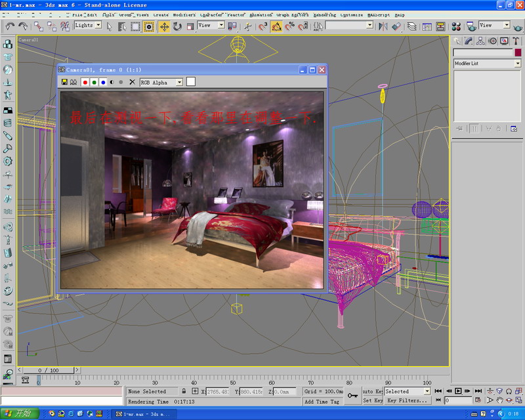Toggle the green channel display
The width and height of the screenshot is (525, 420).
[94, 83]
